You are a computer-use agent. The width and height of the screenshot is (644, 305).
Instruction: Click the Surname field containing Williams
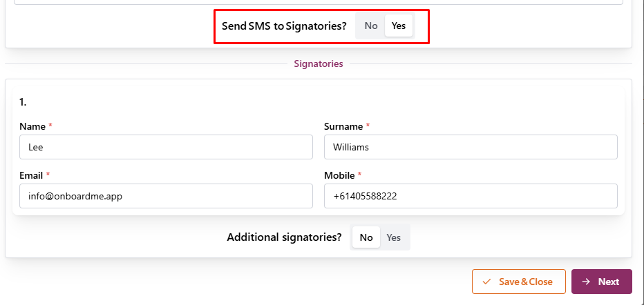tap(470, 147)
